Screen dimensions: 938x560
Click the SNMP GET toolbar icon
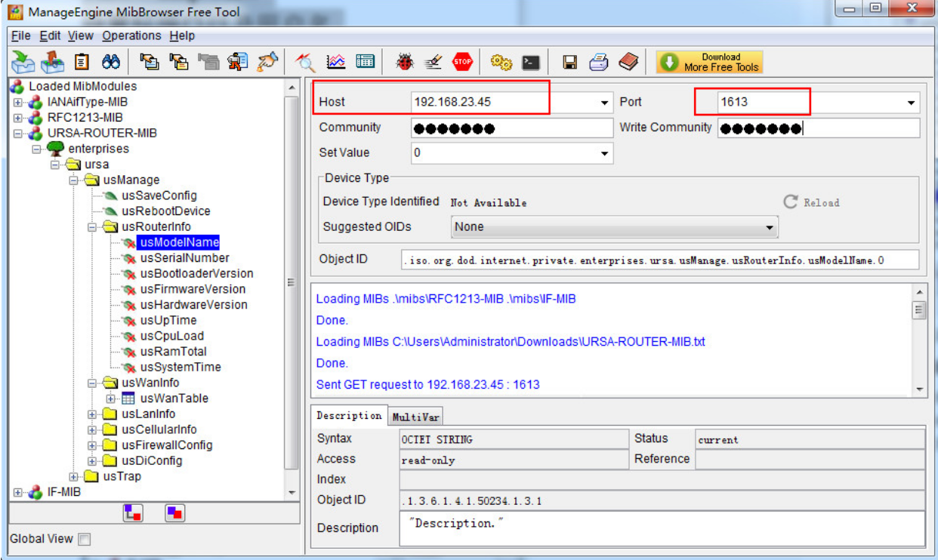click(x=150, y=62)
